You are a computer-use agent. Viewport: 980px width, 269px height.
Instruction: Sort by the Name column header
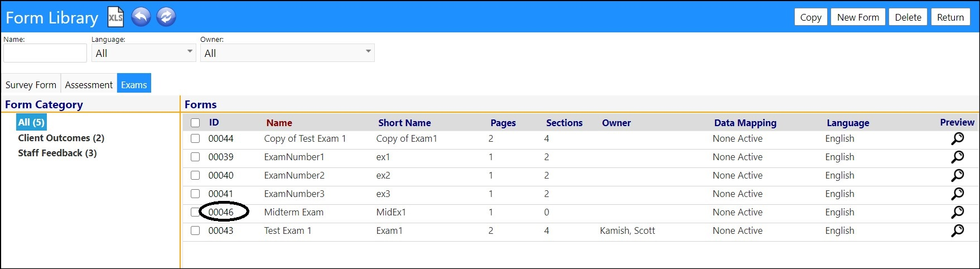click(279, 123)
